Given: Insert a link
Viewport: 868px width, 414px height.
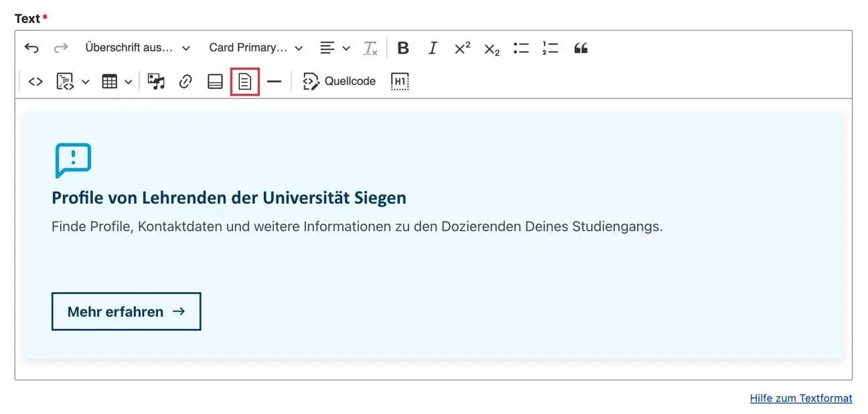Looking at the screenshot, I should 185,81.
